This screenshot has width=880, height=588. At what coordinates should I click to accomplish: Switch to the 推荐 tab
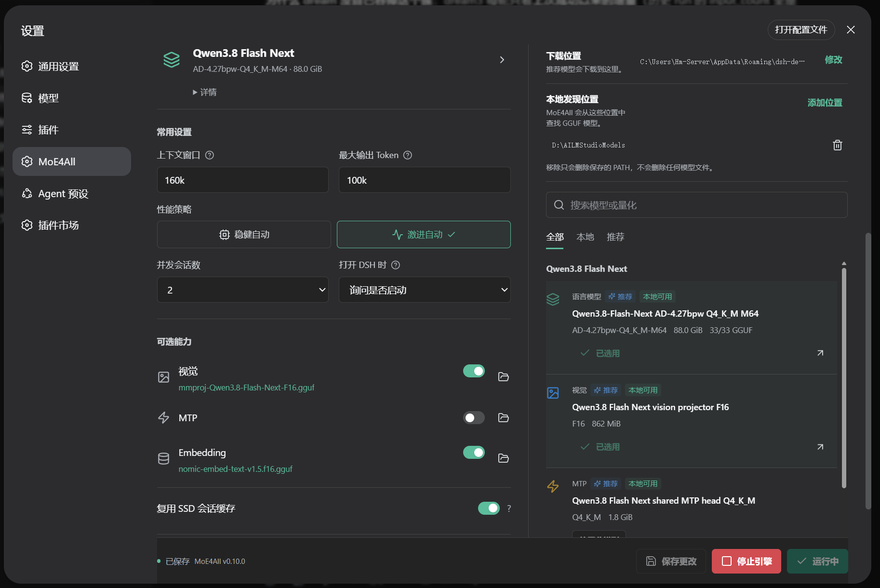point(615,237)
